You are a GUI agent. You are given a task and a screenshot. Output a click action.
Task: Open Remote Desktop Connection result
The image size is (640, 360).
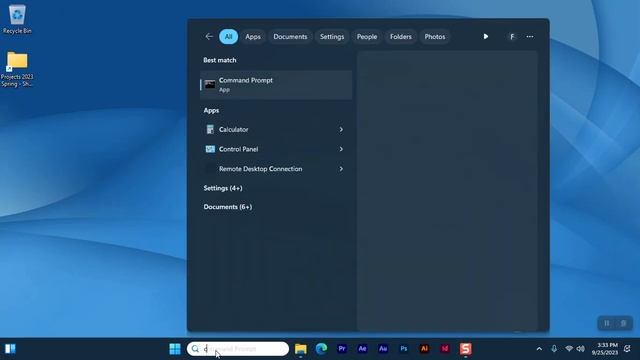click(269, 169)
